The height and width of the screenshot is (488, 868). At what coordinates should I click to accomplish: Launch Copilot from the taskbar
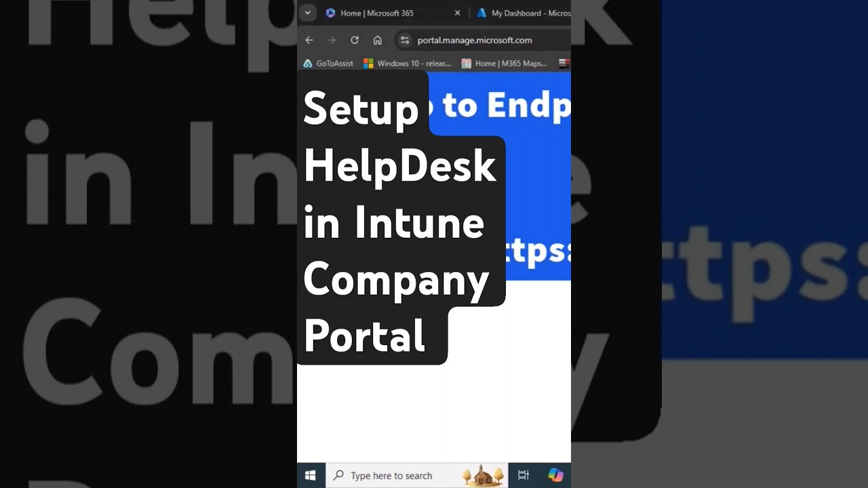[555, 476]
